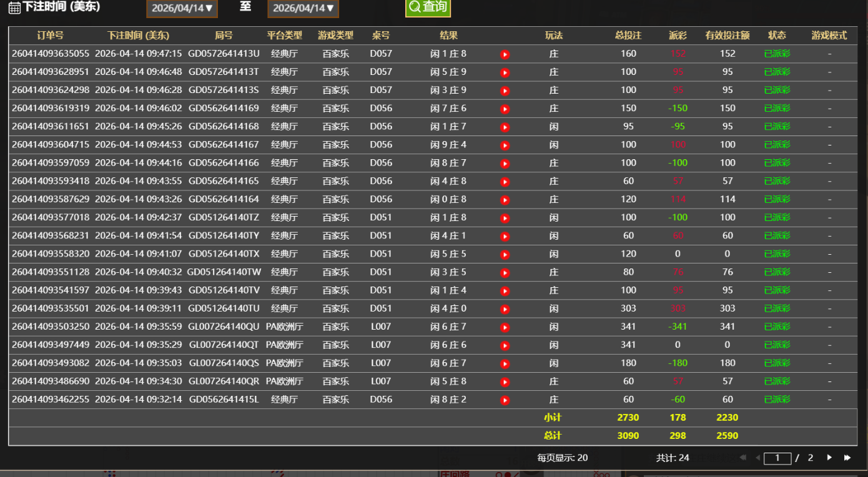Select order number 260414093503250

tap(51, 327)
